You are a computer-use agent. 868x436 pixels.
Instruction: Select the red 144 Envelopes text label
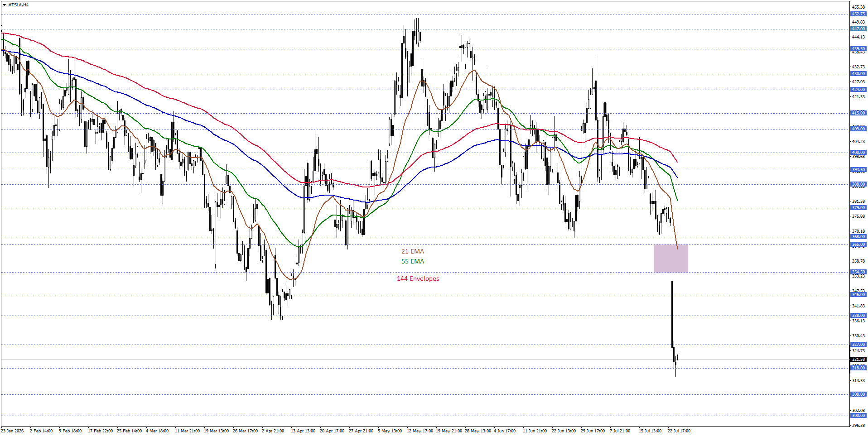(x=418, y=278)
